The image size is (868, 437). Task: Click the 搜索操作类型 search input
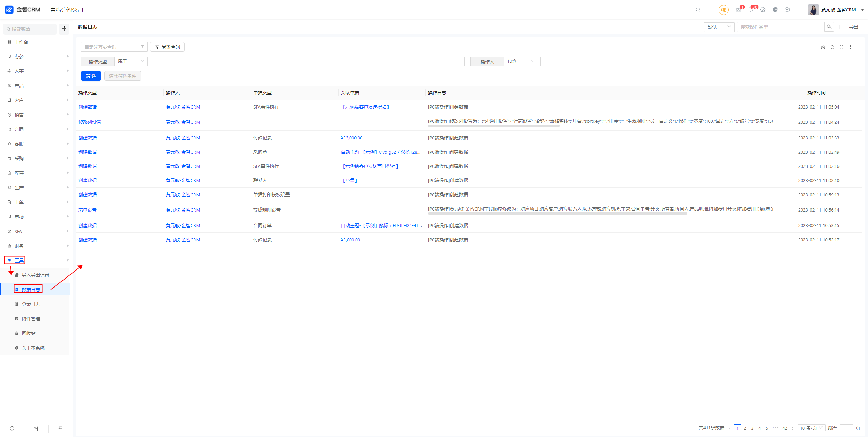781,27
